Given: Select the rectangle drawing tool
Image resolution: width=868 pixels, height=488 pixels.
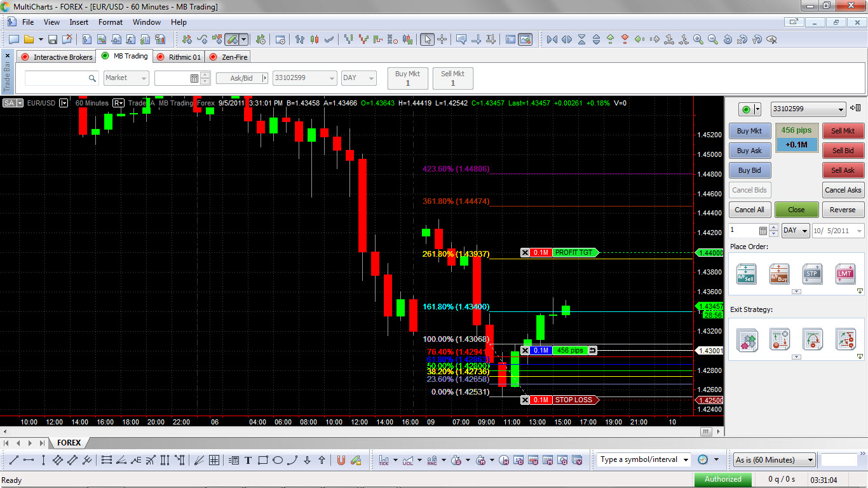Looking at the screenshot, I should [x=262, y=460].
